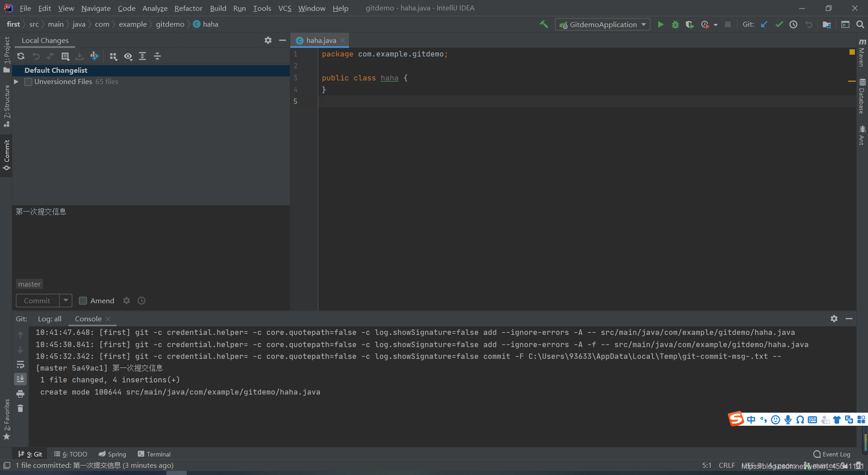
Task: Click the Build project hammer icon
Action: (544, 24)
